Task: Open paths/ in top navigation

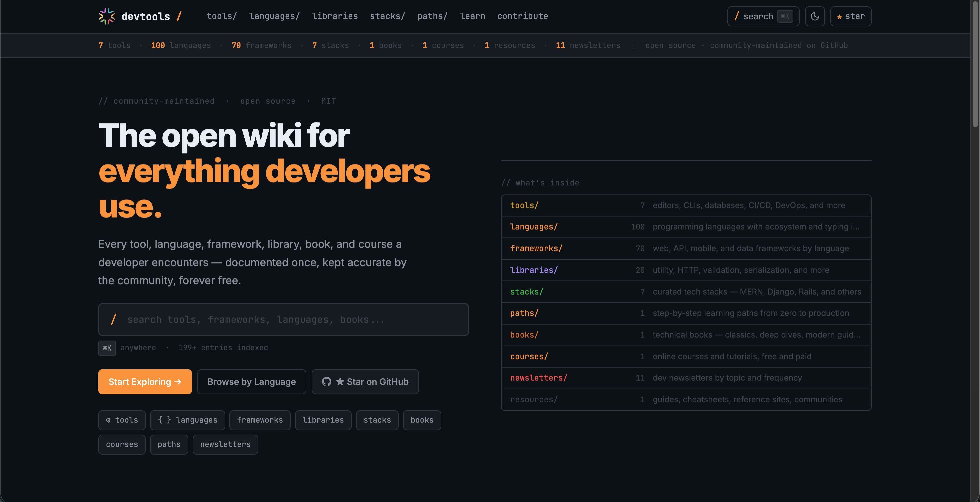Action: pyautogui.click(x=433, y=16)
